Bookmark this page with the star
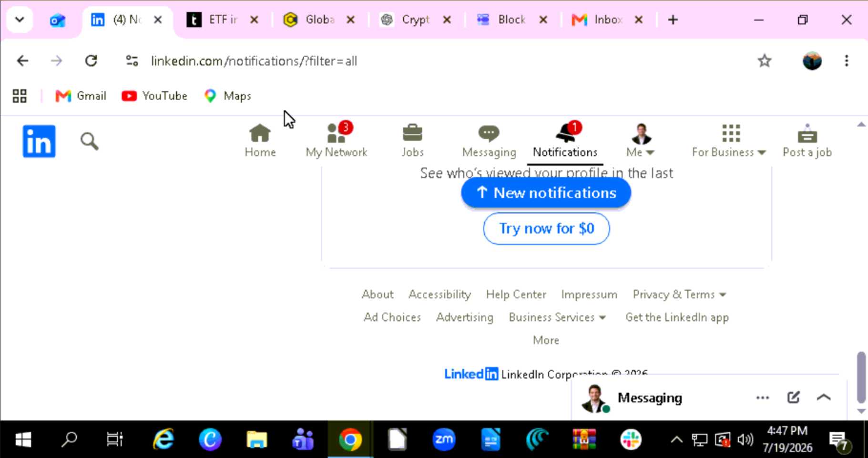Viewport: 868px width, 458px height. tap(765, 61)
